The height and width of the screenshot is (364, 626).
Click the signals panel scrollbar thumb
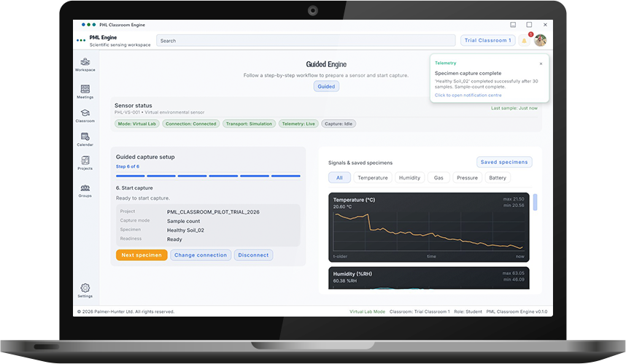(x=535, y=202)
